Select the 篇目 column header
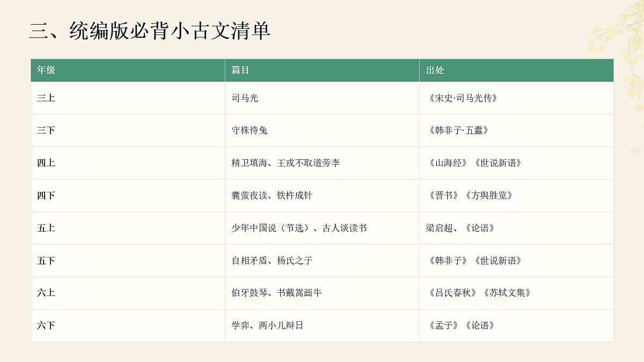 tap(322, 70)
